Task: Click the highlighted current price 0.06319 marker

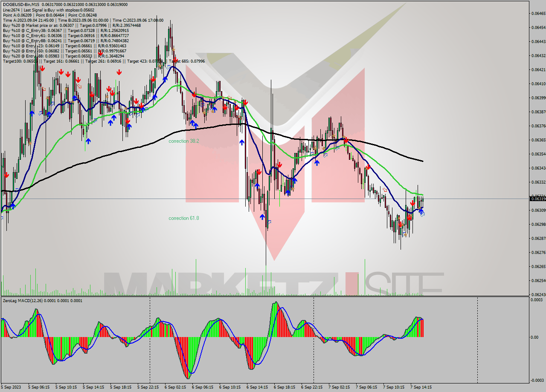Action: tap(537, 199)
